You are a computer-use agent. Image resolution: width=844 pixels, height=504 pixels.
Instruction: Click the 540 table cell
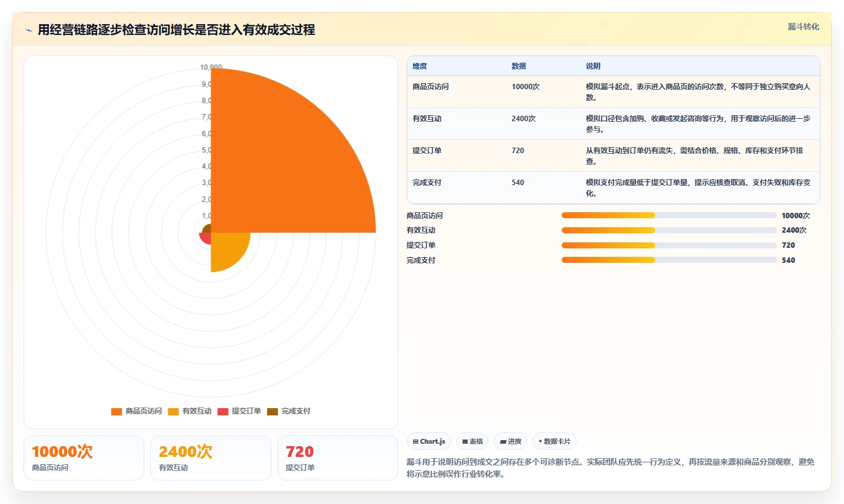pos(518,183)
